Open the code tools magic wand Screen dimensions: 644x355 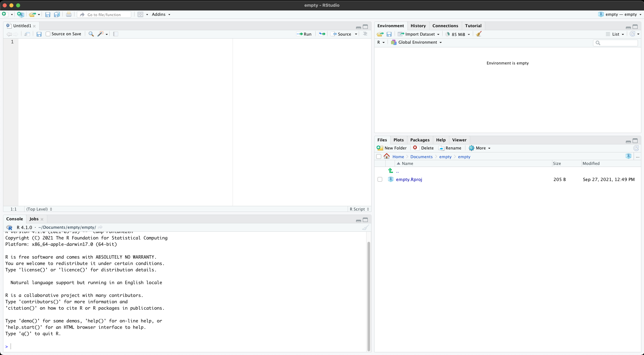(101, 34)
